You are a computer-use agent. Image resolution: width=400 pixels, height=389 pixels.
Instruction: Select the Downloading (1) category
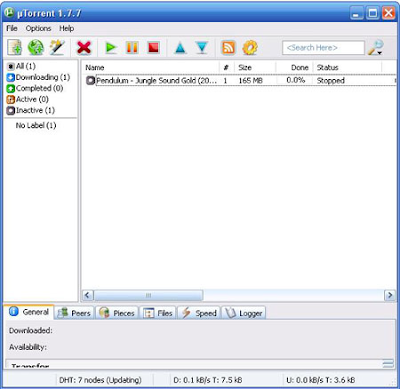coord(38,77)
